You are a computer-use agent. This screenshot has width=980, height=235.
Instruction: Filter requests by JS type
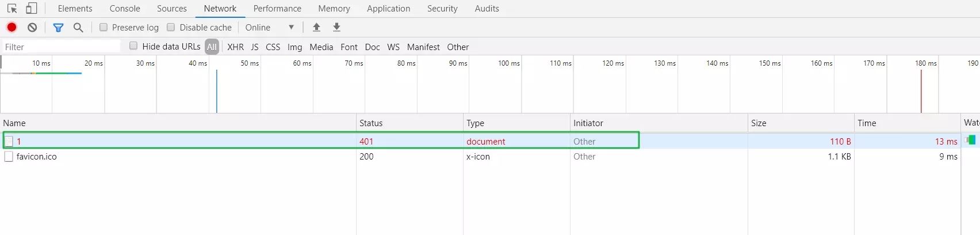tap(255, 47)
